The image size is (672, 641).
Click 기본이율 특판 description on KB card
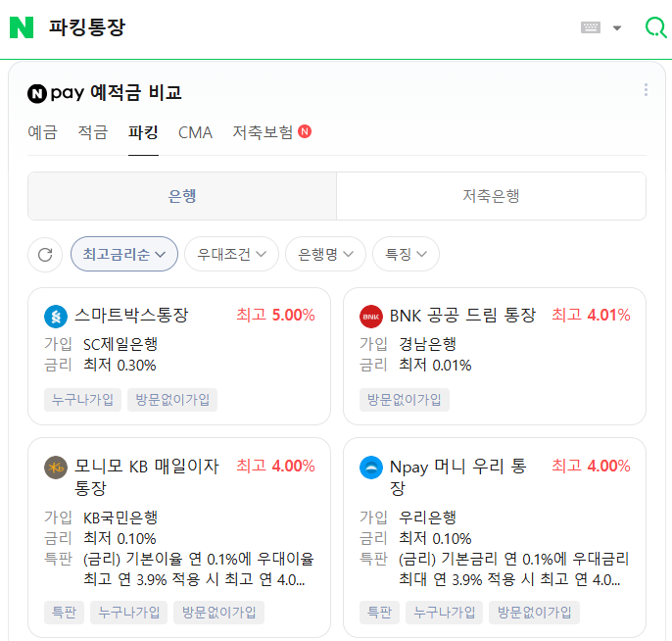(x=199, y=569)
